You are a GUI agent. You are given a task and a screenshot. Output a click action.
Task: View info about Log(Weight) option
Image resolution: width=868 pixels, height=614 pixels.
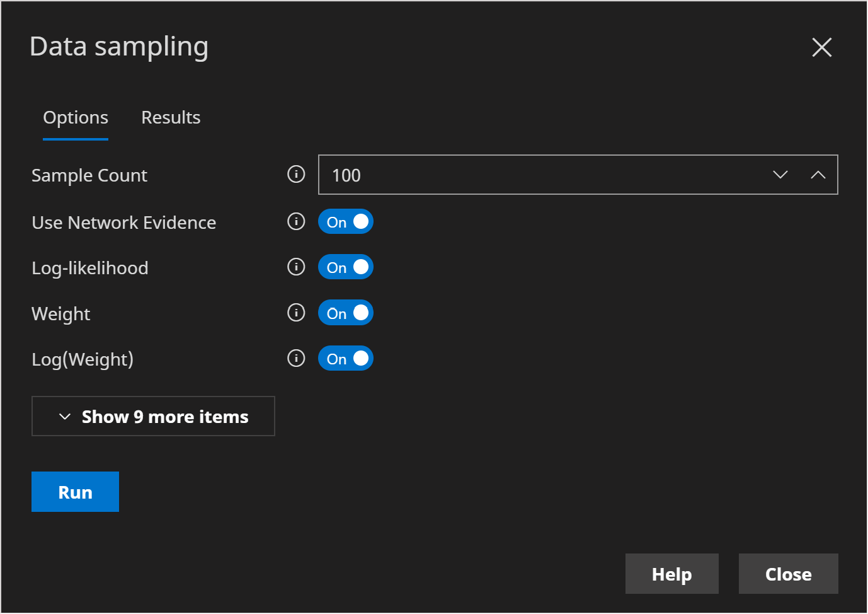point(295,357)
